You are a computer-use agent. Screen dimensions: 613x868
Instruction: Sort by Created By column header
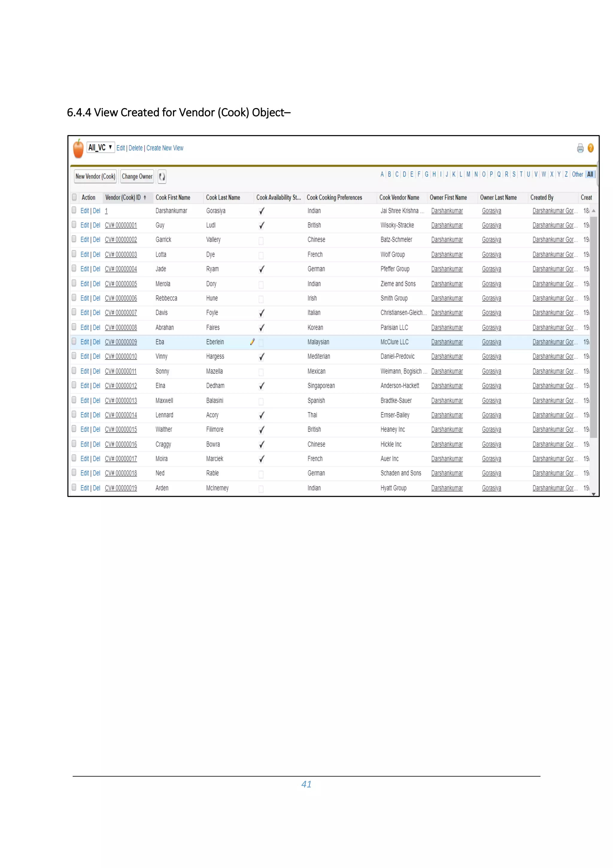click(542, 197)
